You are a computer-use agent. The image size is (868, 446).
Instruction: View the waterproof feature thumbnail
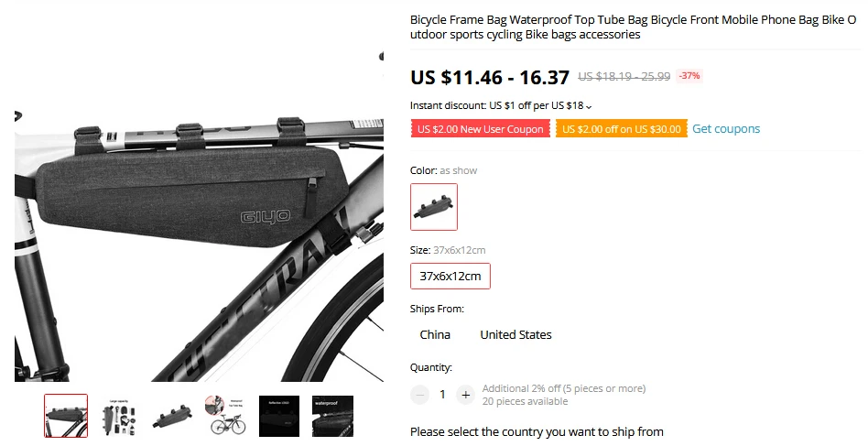pos(332,416)
